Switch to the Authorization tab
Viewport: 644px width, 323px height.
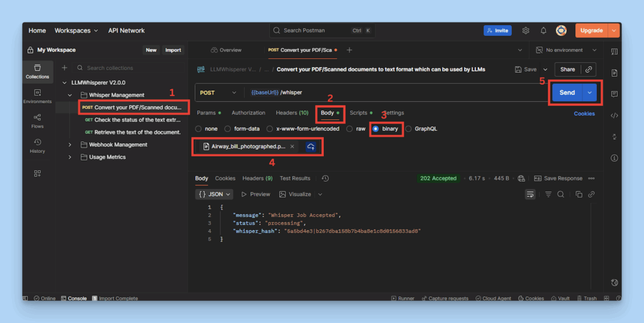[x=248, y=113]
